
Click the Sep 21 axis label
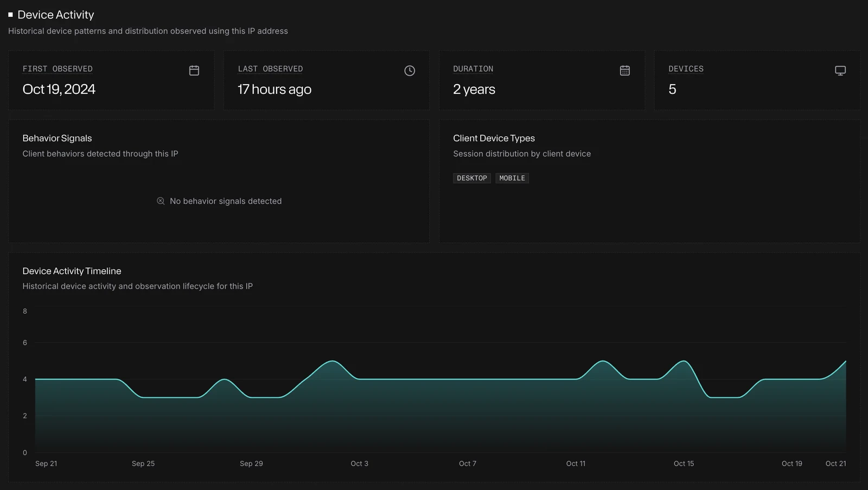[46, 463]
